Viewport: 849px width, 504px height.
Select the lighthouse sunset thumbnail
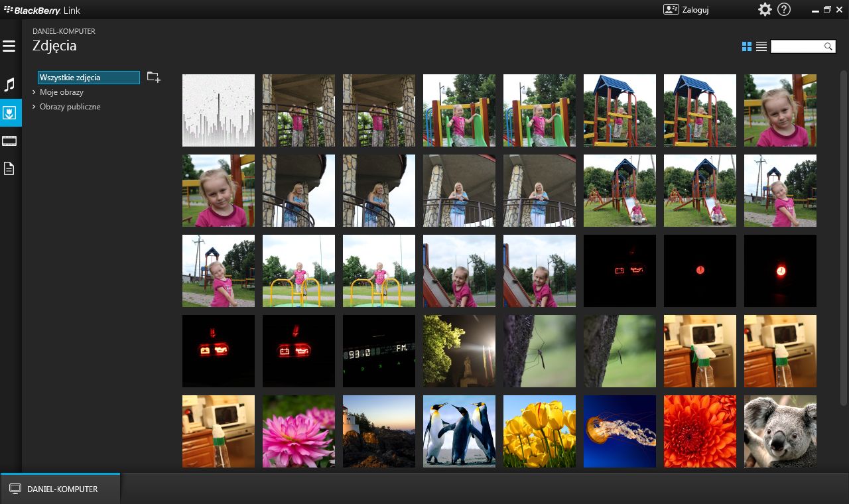point(379,431)
